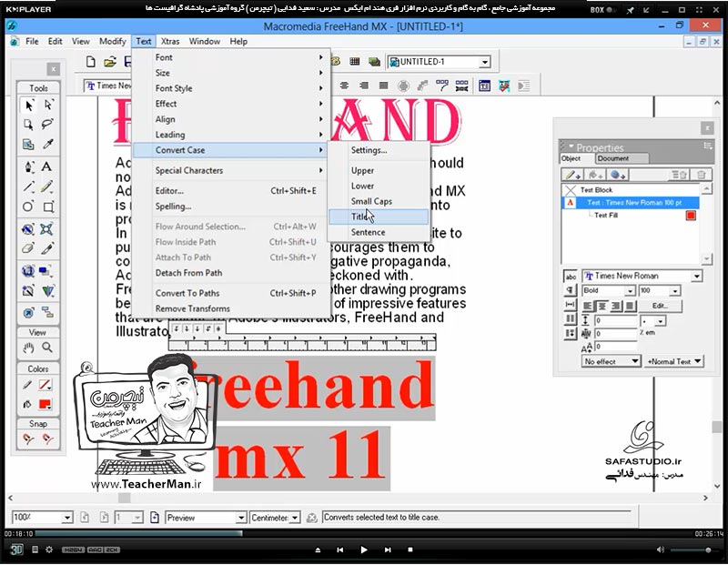This screenshot has height=565, width=728.
Task: Toggle left text alignment in Properties
Action: click(588, 306)
